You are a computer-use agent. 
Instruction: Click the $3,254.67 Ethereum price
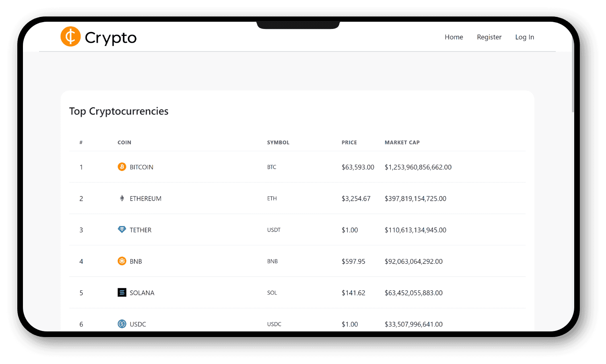(356, 198)
